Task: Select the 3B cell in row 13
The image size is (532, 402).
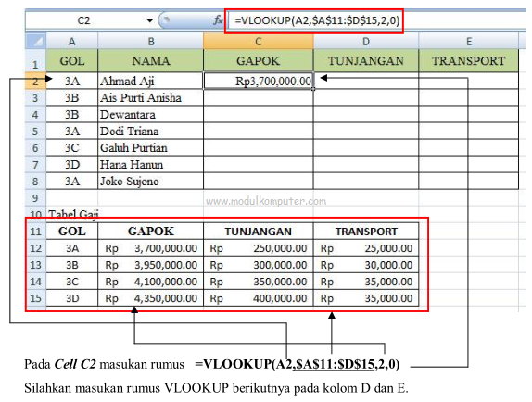Action: tap(72, 265)
